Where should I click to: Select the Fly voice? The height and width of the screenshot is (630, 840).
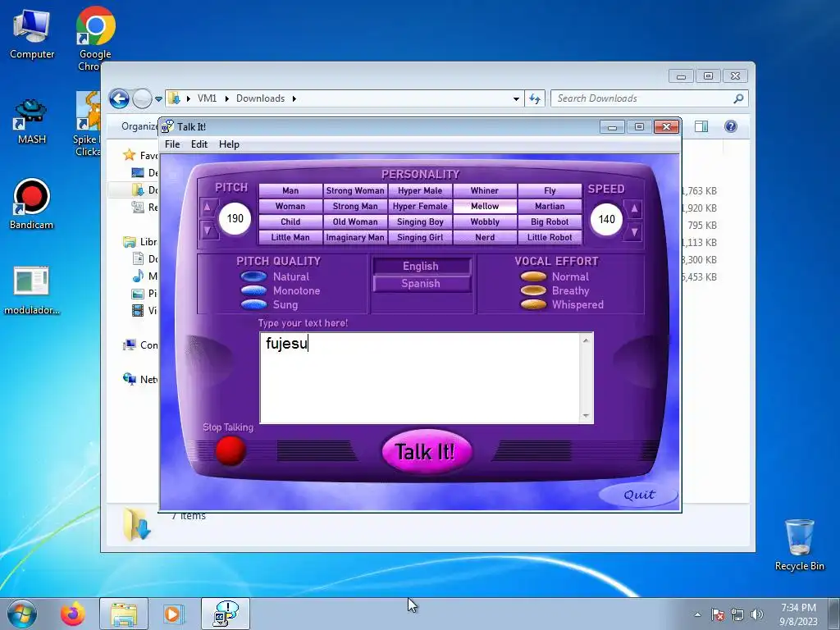(x=550, y=190)
